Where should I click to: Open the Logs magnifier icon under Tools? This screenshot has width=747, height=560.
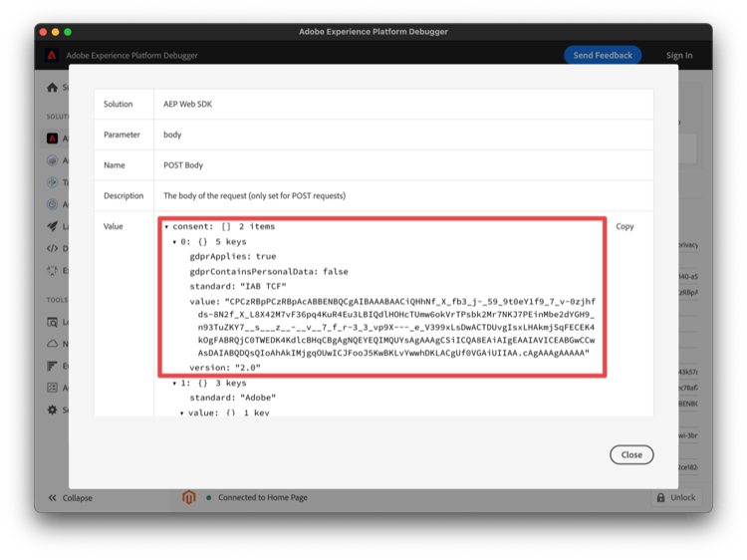point(53,322)
